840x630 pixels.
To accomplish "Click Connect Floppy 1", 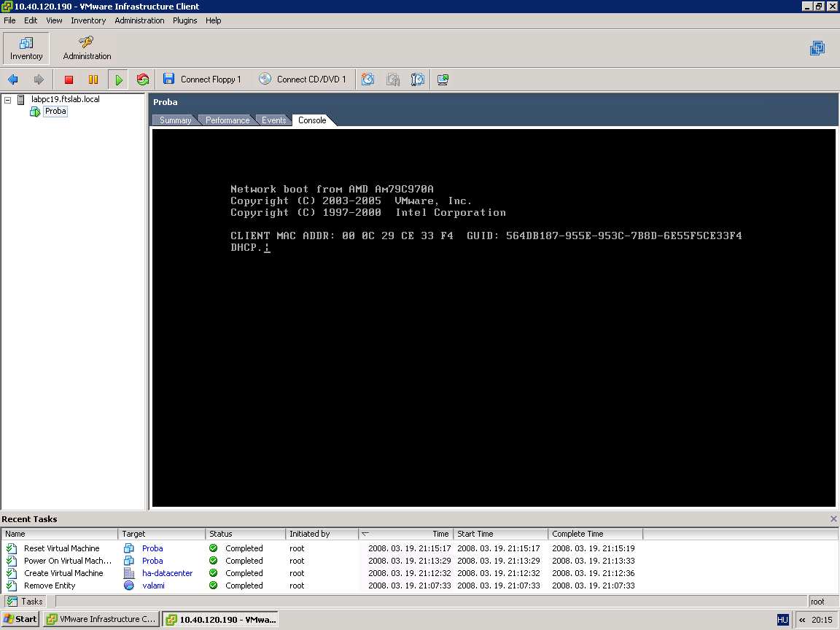I will pos(202,79).
